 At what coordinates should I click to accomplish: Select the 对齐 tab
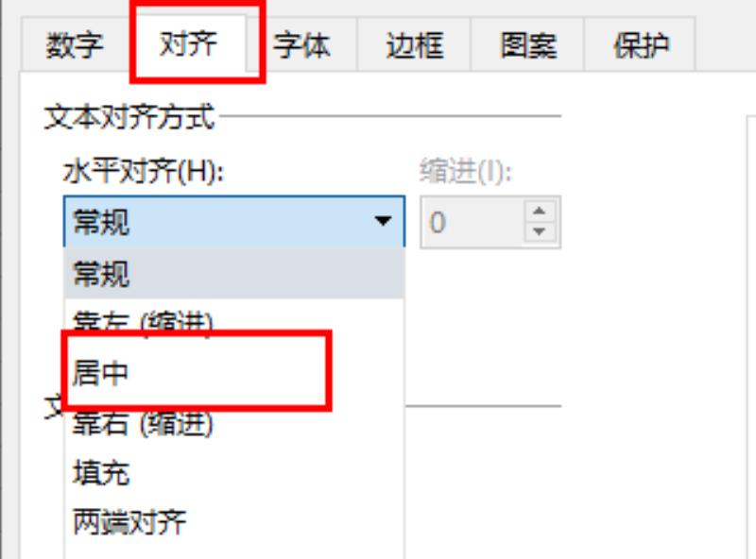(x=188, y=43)
